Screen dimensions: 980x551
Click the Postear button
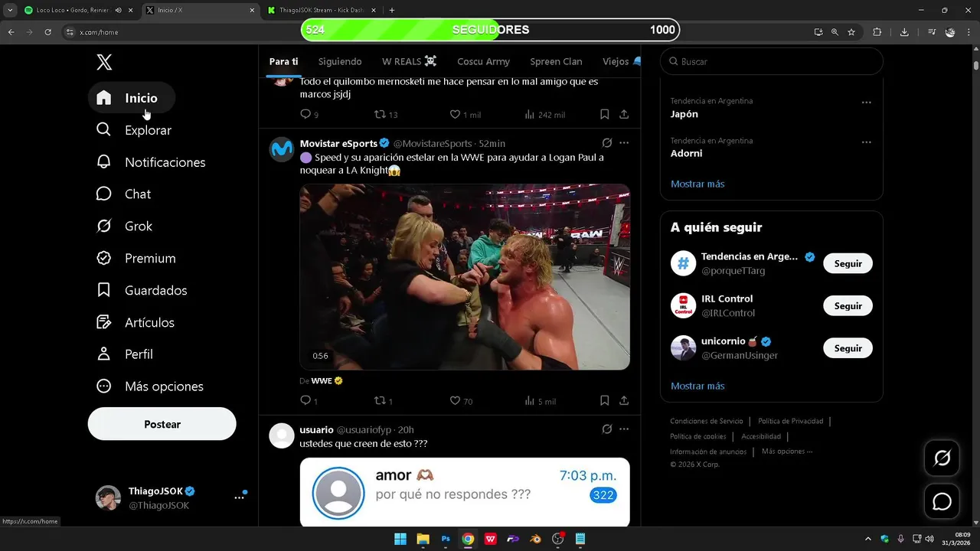tap(162, 424)
